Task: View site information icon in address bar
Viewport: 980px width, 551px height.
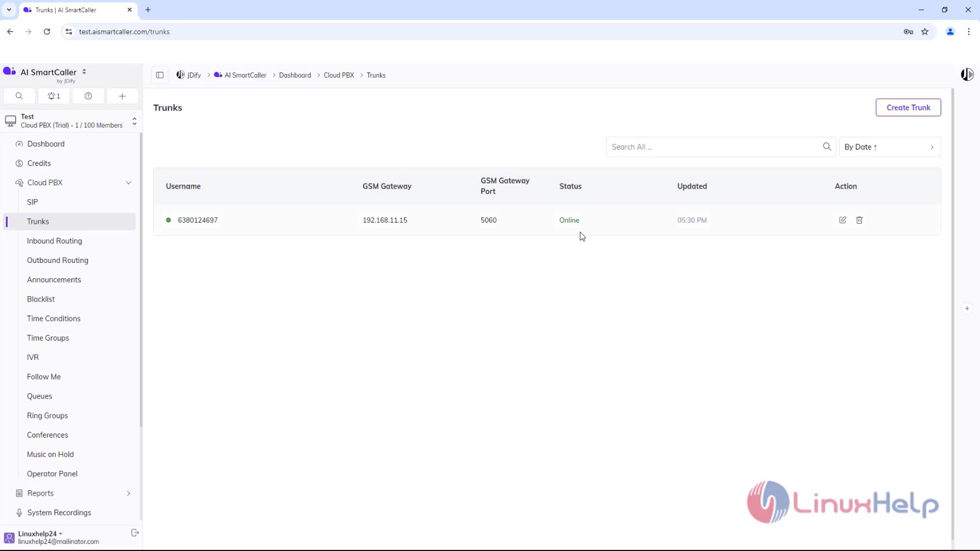Action: (68, 32)
